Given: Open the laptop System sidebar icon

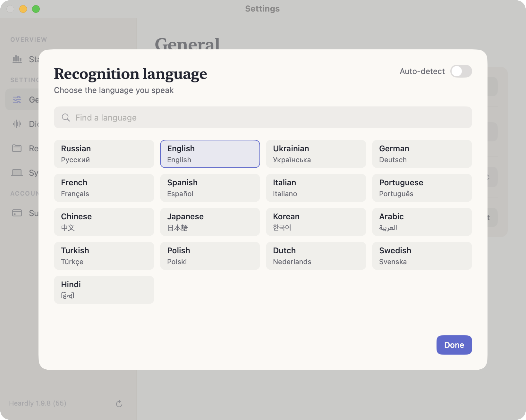Looking at the screenshot, I should point(17,173).
